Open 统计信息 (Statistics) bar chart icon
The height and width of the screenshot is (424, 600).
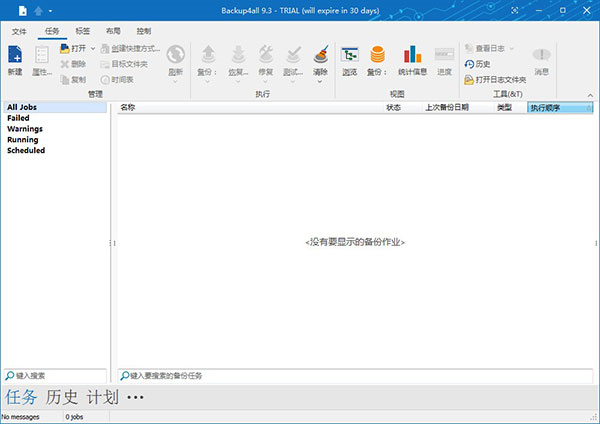coord(412,54)
